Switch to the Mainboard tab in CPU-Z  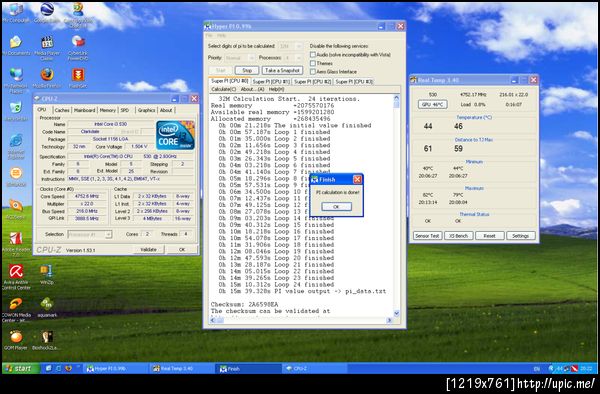[x=85, y=110]
